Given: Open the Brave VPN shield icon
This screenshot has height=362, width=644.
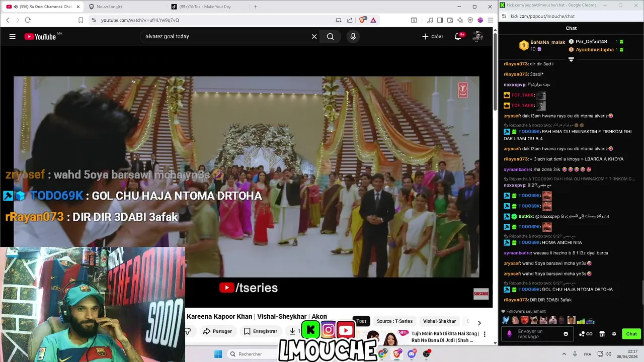Looking at the screenshot, I should [470, 20].
